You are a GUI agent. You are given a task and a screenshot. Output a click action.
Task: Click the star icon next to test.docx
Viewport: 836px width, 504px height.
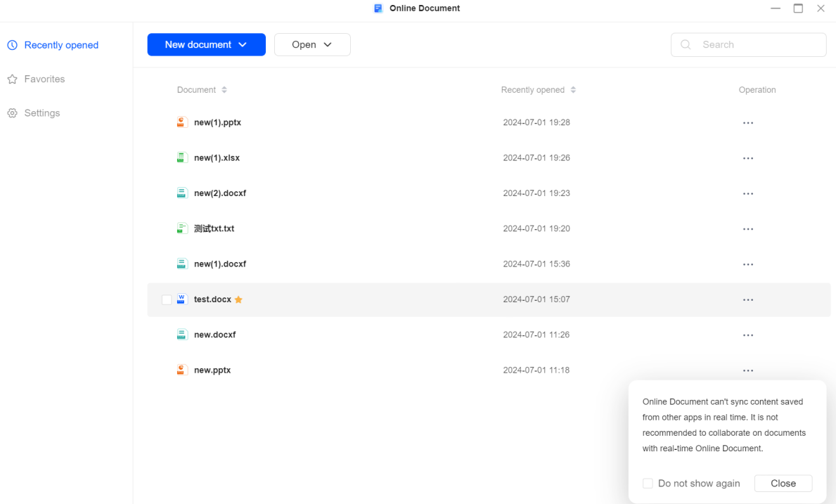[x=238, y=299]
